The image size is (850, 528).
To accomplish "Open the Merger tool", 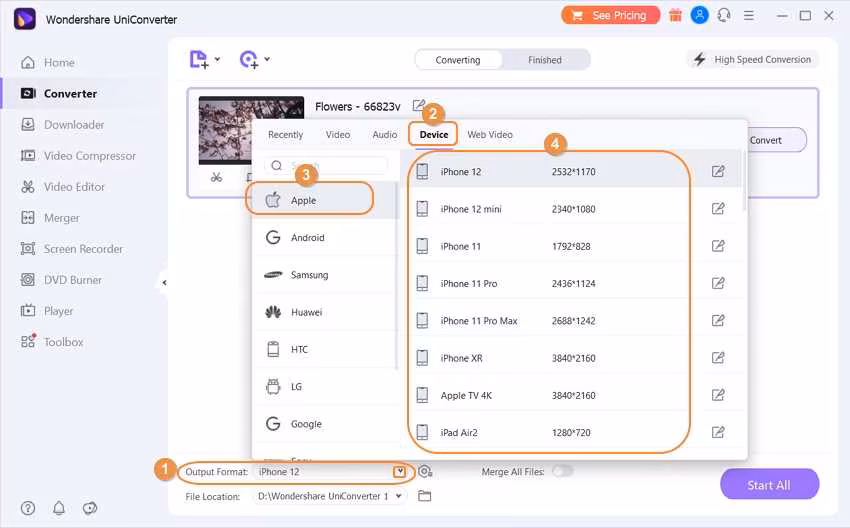I will click(50, 218).
